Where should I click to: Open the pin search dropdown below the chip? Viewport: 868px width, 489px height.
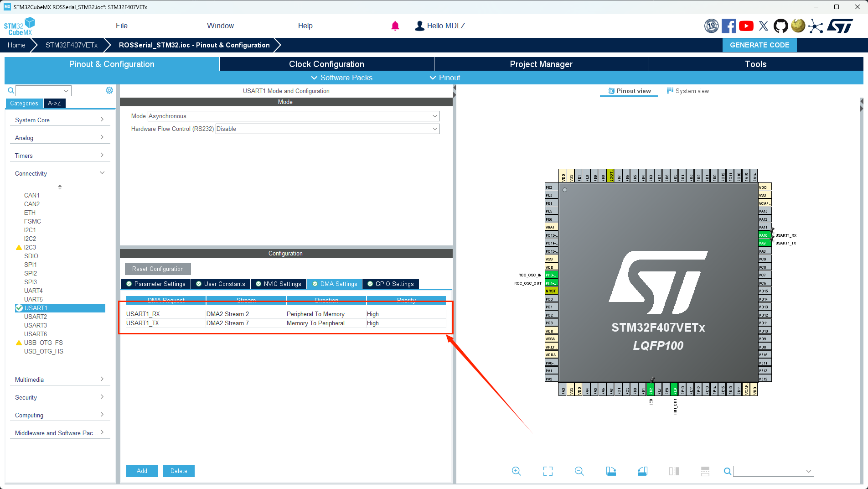tap(774, 471)
